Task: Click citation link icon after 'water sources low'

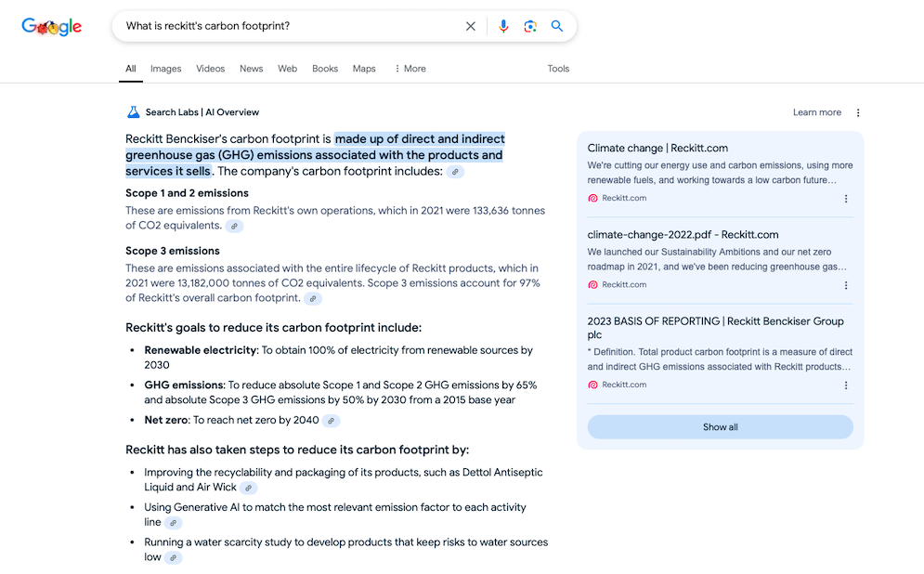Action: pyautogui.click(x=173, y=557)
